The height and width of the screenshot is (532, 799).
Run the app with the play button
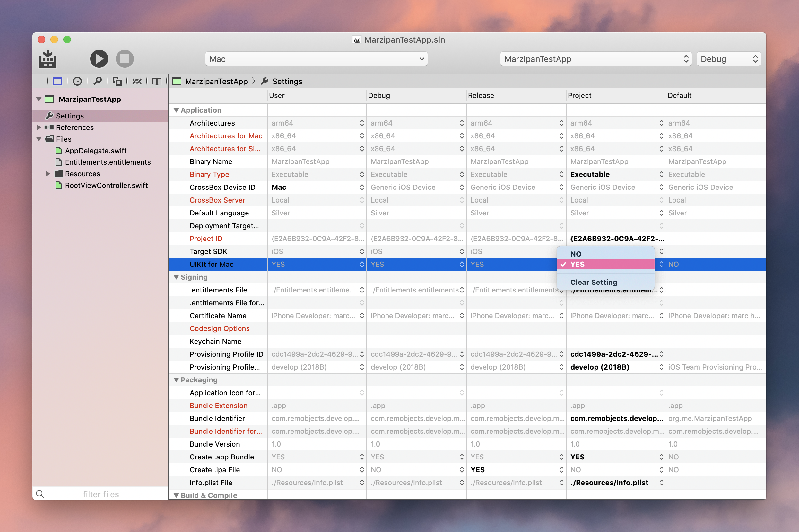(99, 59)
